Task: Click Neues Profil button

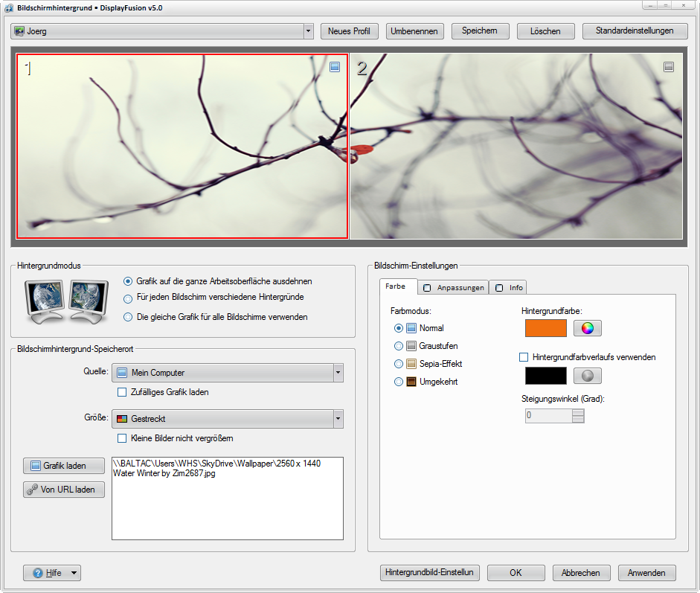Action: (x=349, y=31)
